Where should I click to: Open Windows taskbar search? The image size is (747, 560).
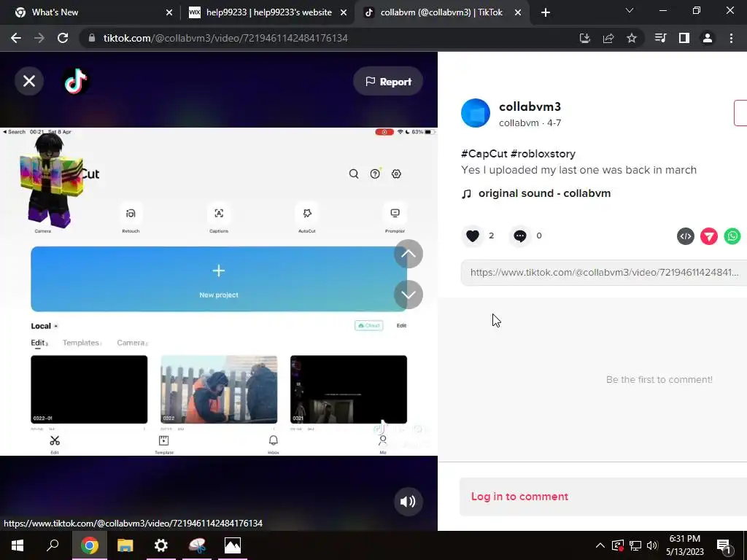pyautogui.click(x=53, y=545)
